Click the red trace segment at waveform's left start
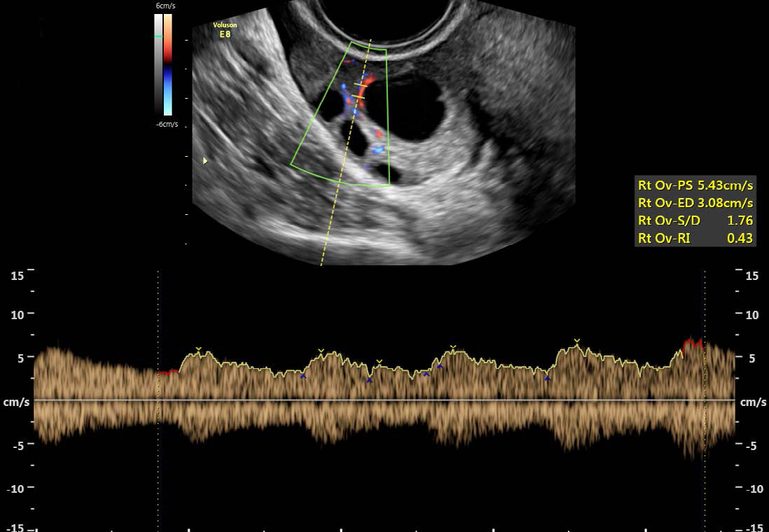769x532 pixels. click(x=167, y=372)
